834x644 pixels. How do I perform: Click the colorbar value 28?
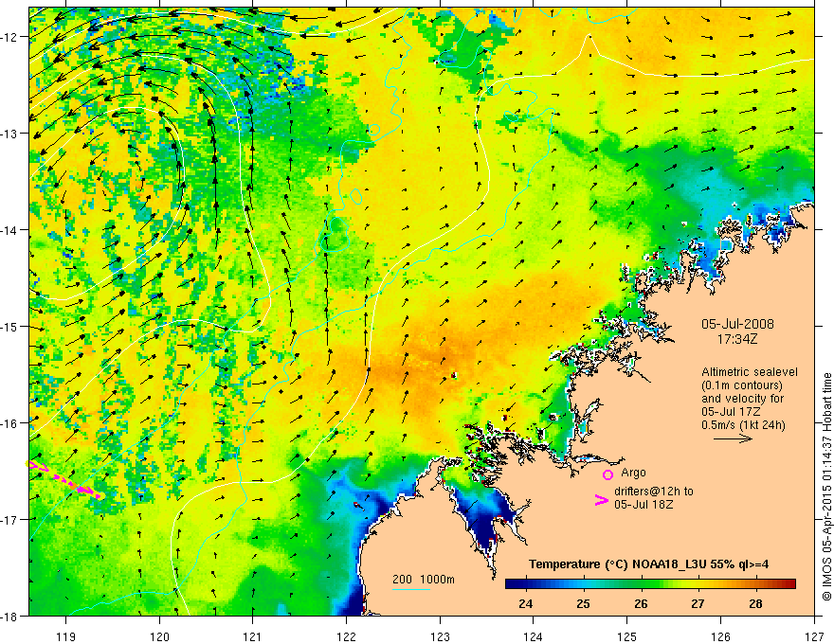[755, 603]
